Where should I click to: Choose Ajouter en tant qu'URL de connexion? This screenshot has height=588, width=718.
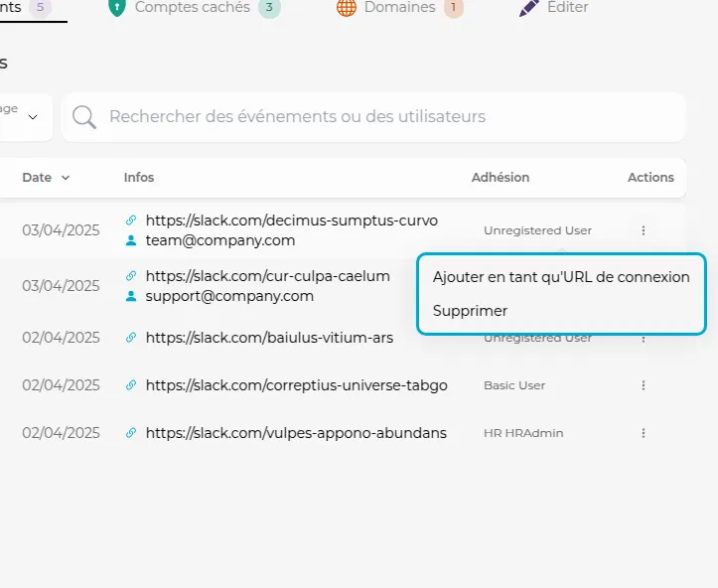tap(561, 277)
